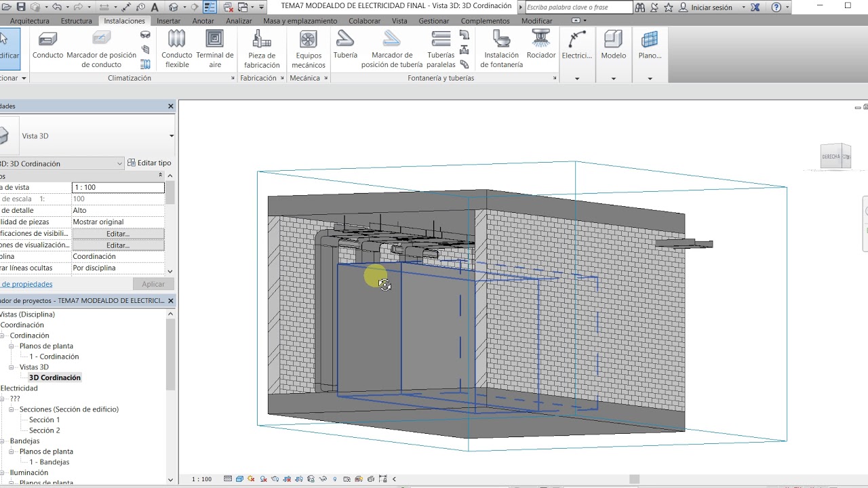Open the properties help link

tap(26, 284)
